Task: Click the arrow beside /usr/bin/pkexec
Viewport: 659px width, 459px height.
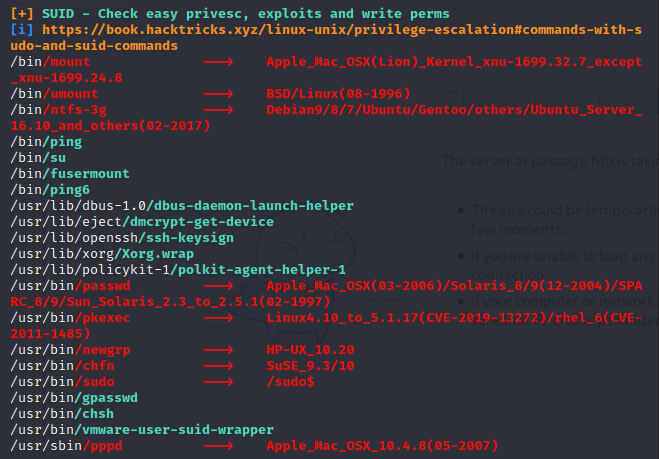Action: click(219, 318)
